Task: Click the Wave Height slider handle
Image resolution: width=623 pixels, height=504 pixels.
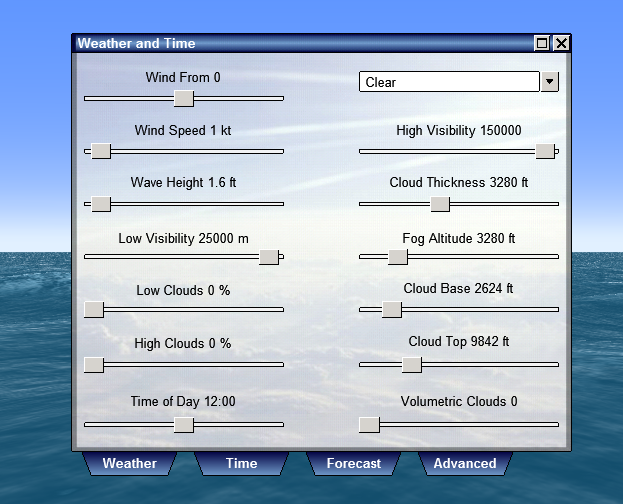Action: (101, 204)
